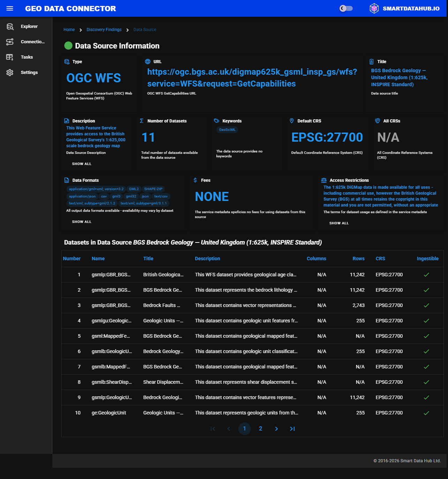Toggle the dark mode switch
The height and width of the screenshot is (479, 448).
(x=346, y=8)
